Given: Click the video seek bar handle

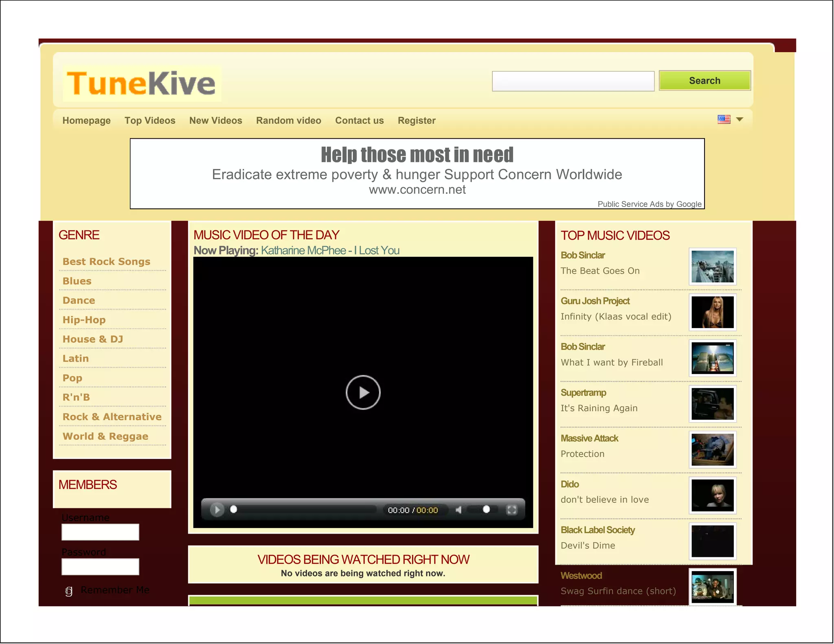Looking at the screenshot, I should click(x=234, y=509).
